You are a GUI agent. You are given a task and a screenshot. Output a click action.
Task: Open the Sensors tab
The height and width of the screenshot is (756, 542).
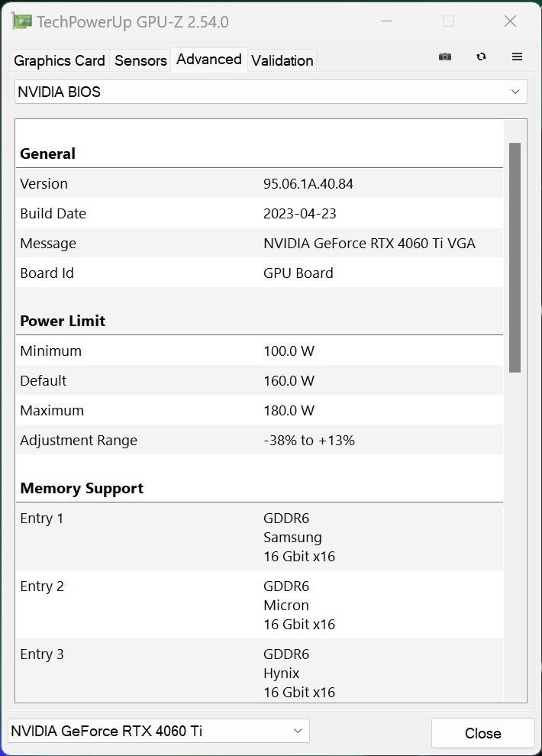140,60
